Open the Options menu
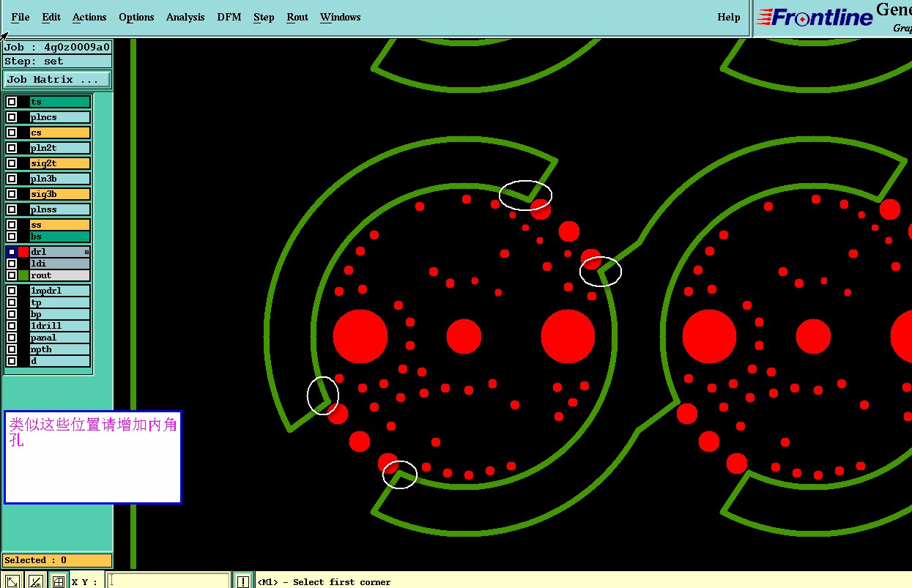912x588 pixels. tap(136, 17)
